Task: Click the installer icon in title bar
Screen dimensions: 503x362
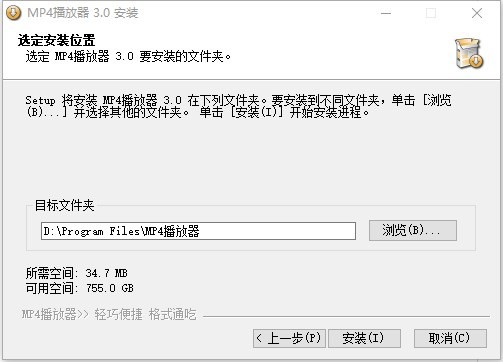Action: pyautogui.click(x=14, y=13)
